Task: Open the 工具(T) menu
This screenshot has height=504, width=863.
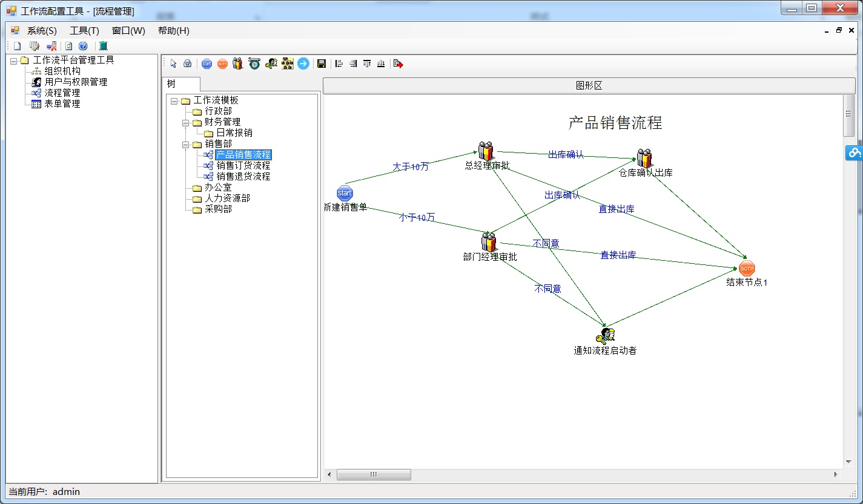Action: click(x=84, y=31)
